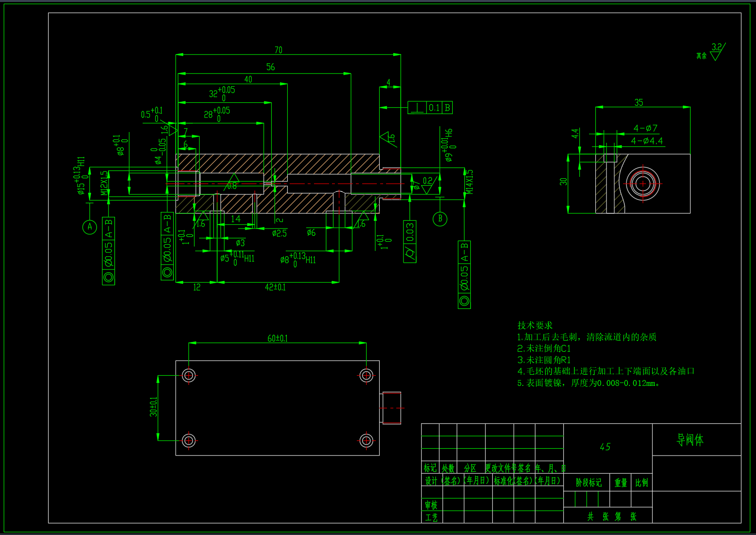Viewport: 756px width, 535px height.
Task: Select note 3.未注圆角R1
Action: point(544,360)
